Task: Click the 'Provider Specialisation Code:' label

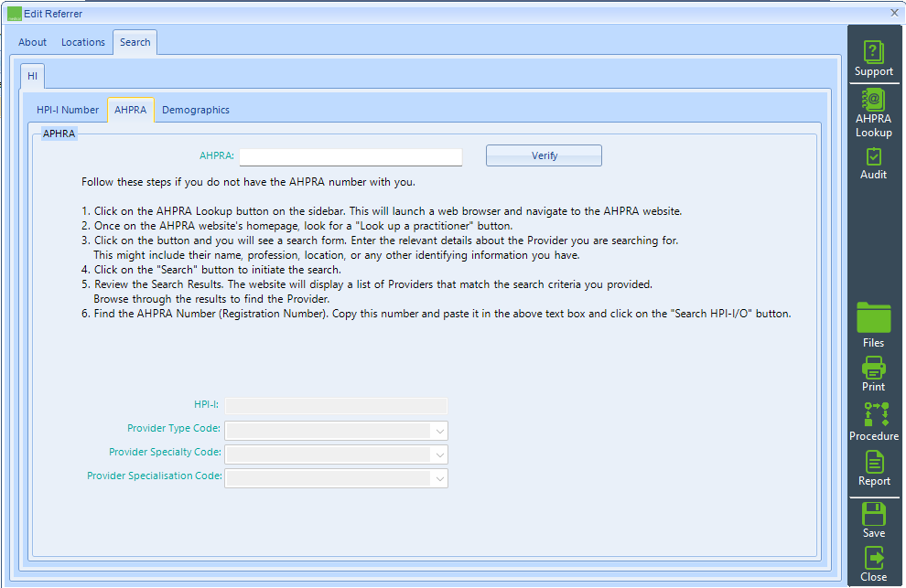Action: [x=155, y=476]
